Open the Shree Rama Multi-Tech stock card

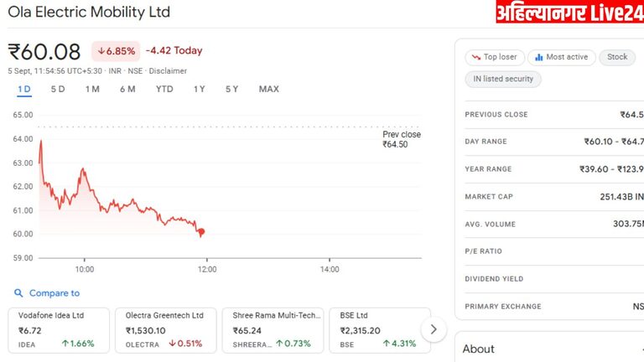pyautogui.click(x=273, y=330)
